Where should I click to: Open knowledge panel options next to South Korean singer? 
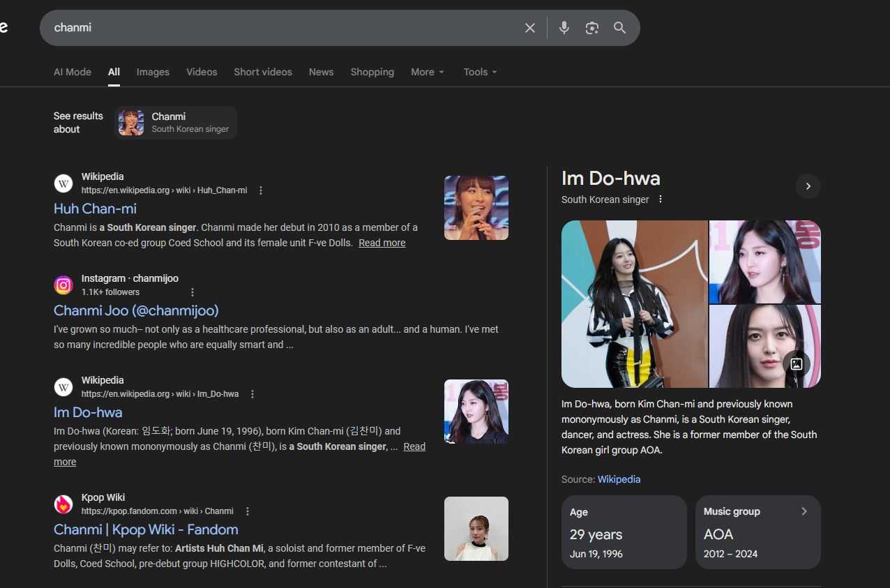tap(661, 199)
